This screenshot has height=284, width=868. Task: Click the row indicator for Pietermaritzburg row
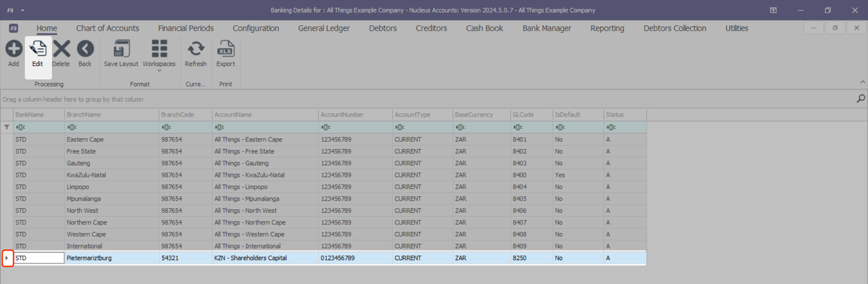coord(7,258)
